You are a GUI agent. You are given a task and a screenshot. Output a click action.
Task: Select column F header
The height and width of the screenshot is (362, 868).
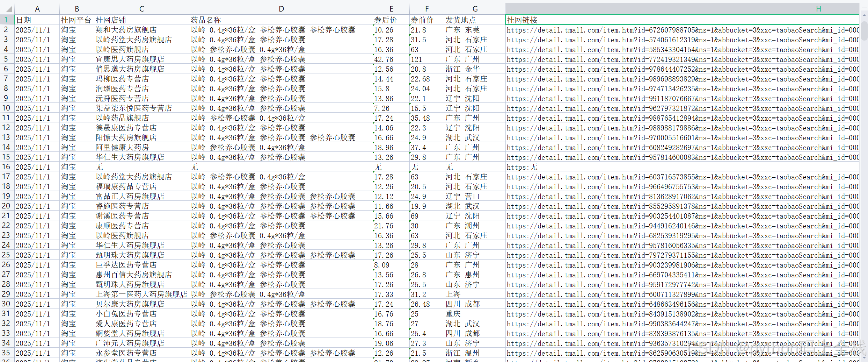pyautogui.click(x=427, y=9)
